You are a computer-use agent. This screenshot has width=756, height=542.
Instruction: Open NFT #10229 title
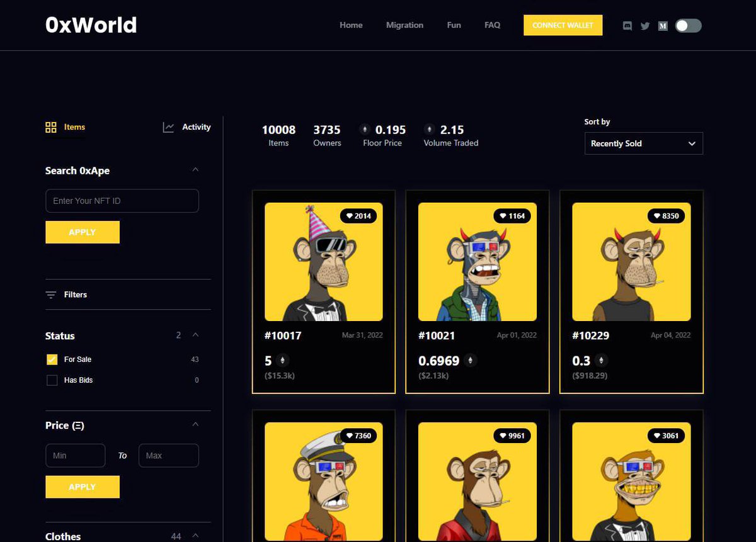[590, 336]
